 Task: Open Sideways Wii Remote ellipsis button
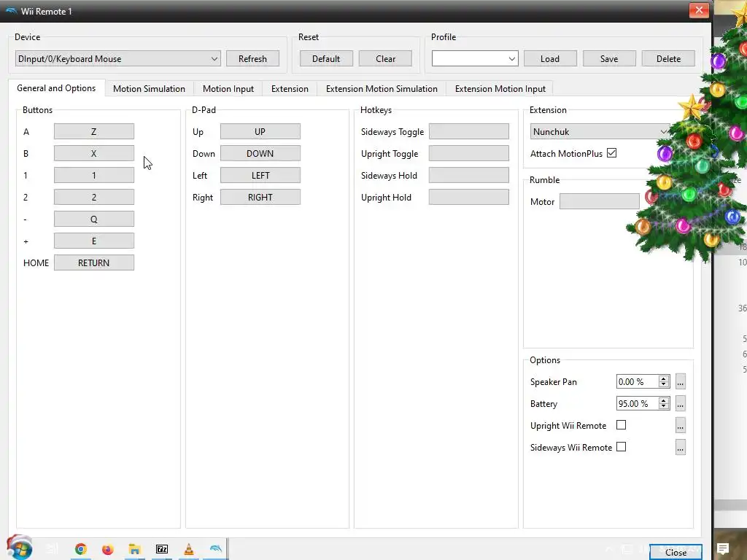[681, 447]
